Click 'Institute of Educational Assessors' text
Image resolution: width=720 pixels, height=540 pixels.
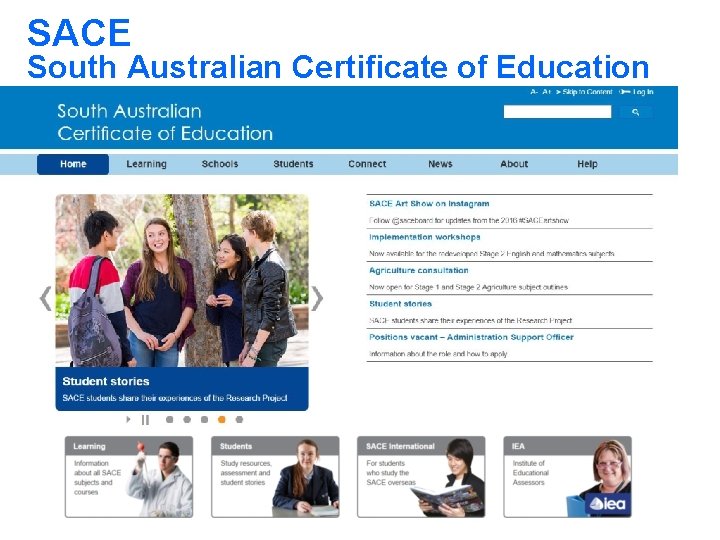pyautogui.click(x=531, y=473)
